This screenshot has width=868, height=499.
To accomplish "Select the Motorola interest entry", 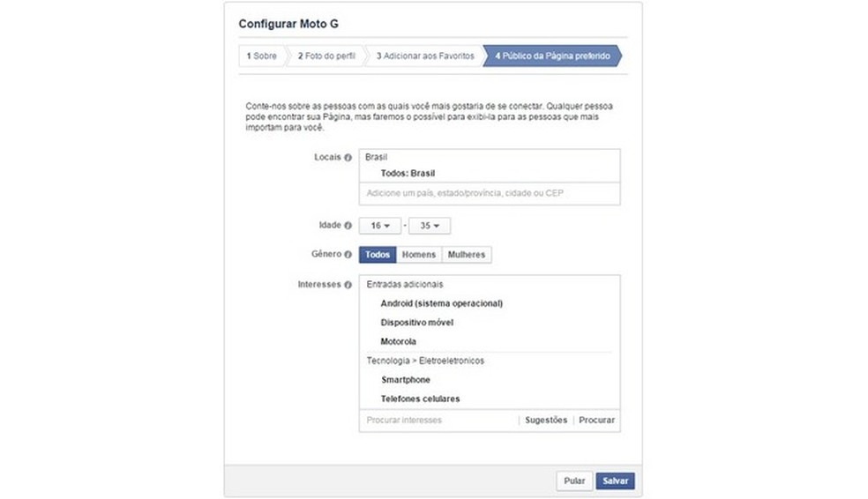I will click(399, 341).
